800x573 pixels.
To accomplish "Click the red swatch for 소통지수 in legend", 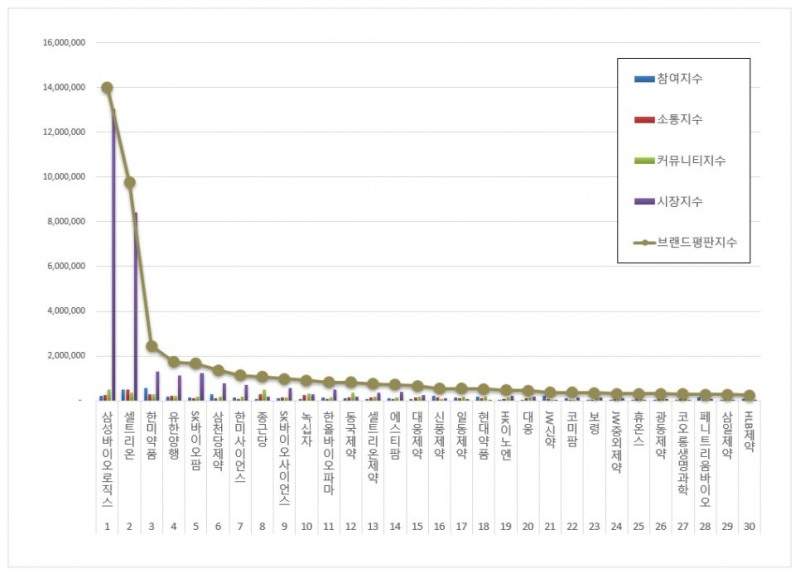I will (x=644, y=120).
